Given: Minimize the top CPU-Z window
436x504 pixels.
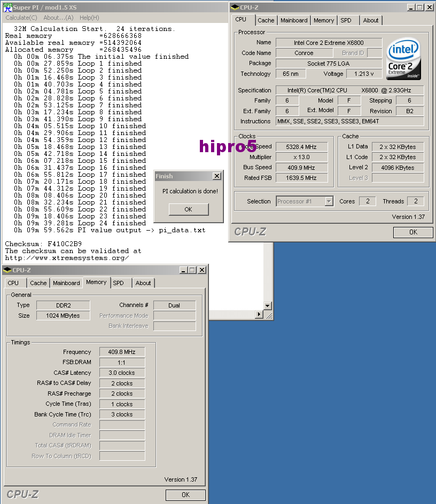Looking at the screenshot, I should coord(410,7).
